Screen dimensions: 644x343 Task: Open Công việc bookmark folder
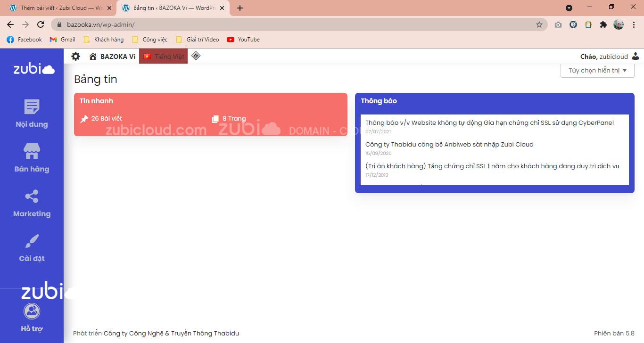click(x=150, y=40)
